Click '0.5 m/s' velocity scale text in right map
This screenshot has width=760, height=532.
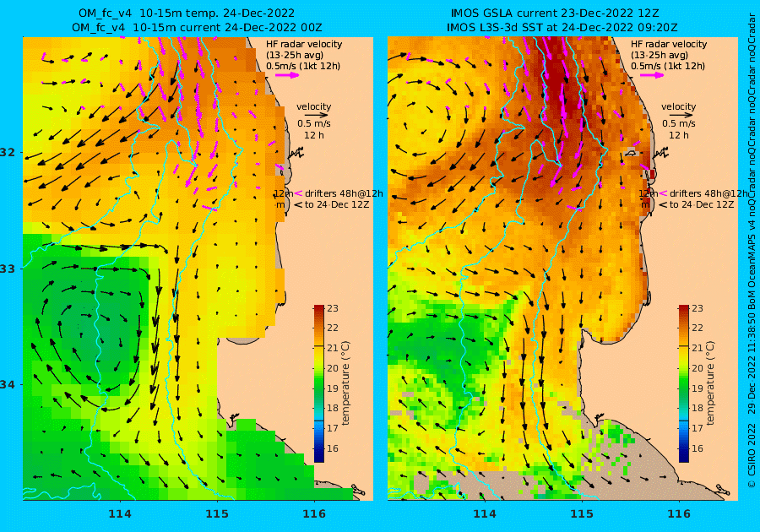point(679,124)
